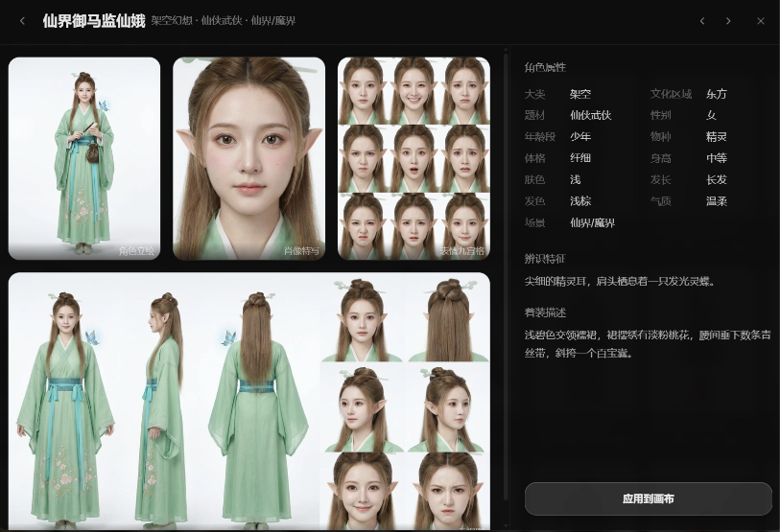Image resolution: width=780 pixels, height=532 pixels.
Task: Select the 大类 value 架空
Action: click(x=579, y=95)
